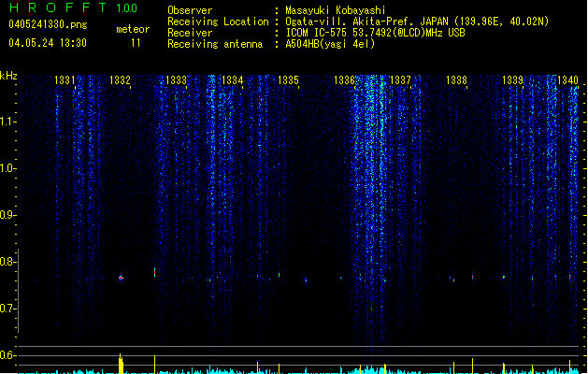Click the meteor count value 11
The width and height of the screenshot is (588, 374).
point(136,43)
